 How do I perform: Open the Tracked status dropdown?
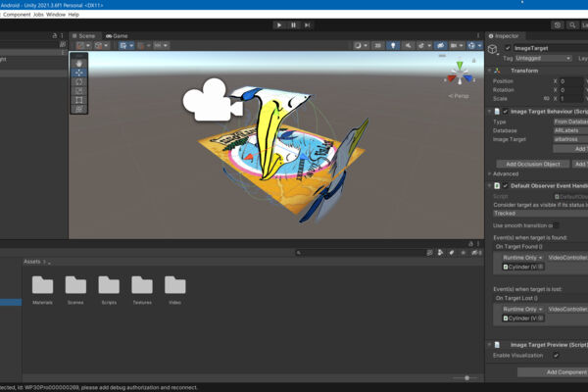pyautogui.click(x=540, y=213)
